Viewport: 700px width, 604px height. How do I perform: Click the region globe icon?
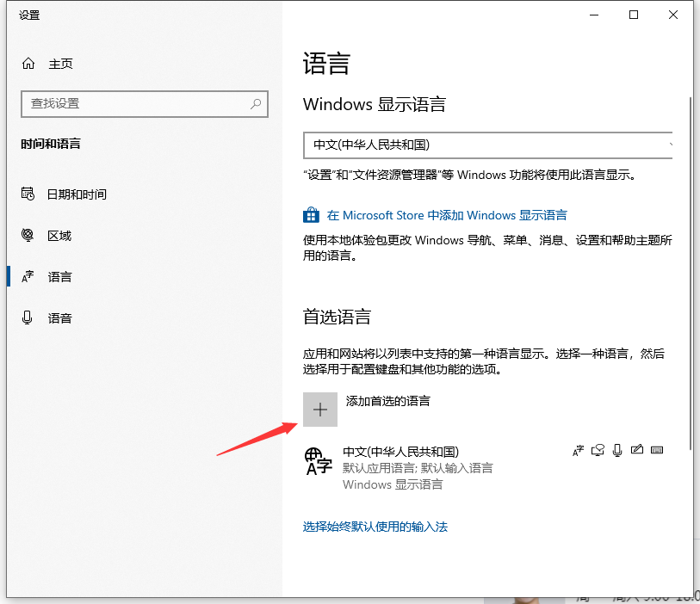click(x=28, y=235)
